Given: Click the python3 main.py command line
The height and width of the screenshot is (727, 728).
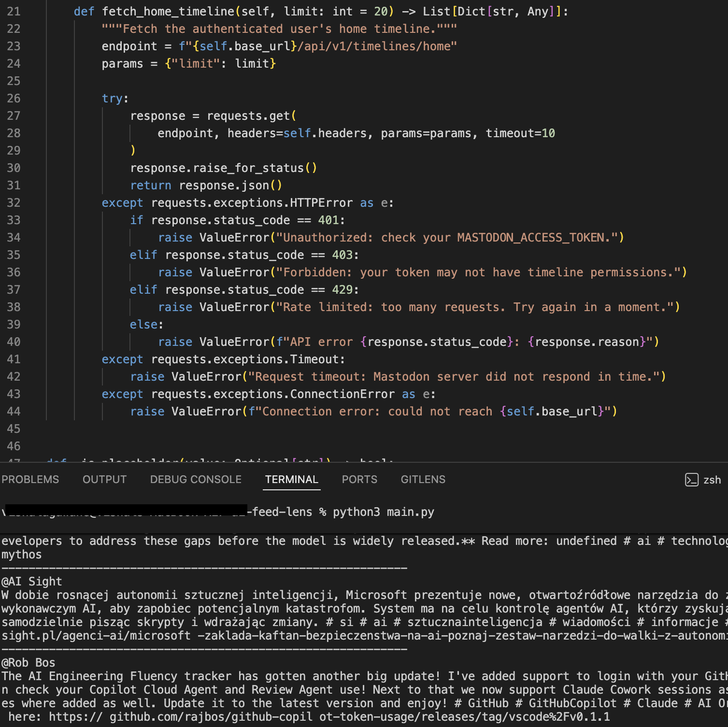Looking at the screenshot, I should click(x=384, y=512).
